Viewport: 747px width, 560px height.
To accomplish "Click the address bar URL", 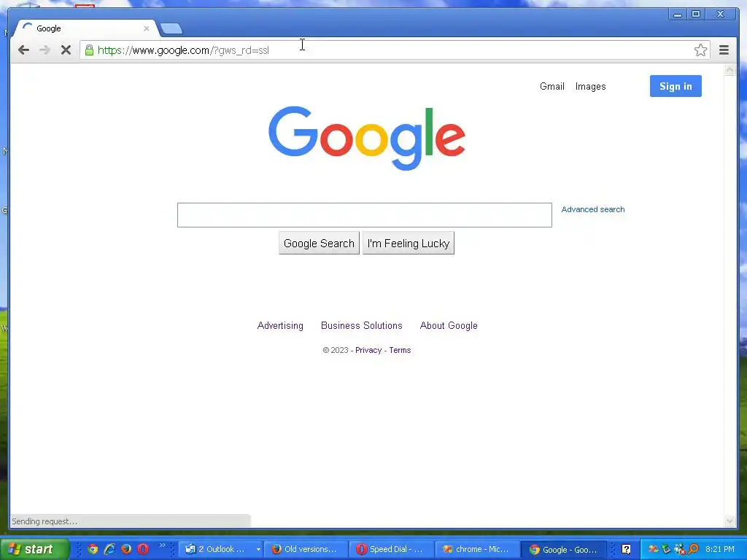I will coord(183,50).
